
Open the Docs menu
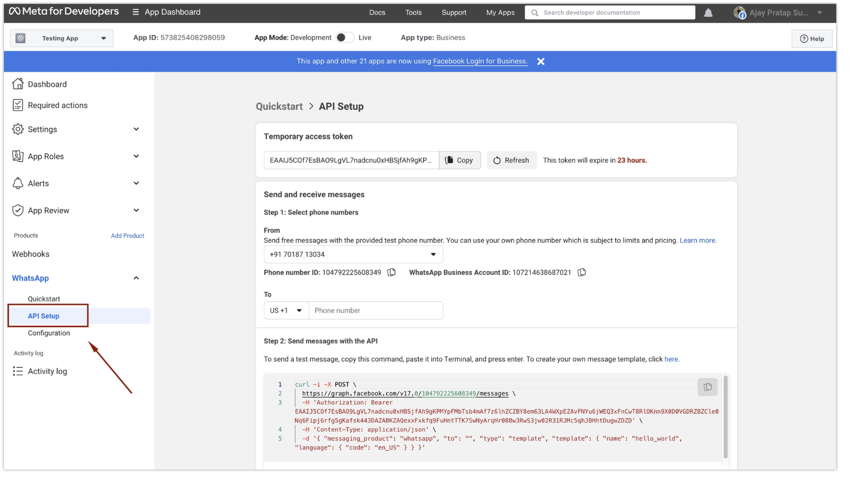tap(377, 13)
